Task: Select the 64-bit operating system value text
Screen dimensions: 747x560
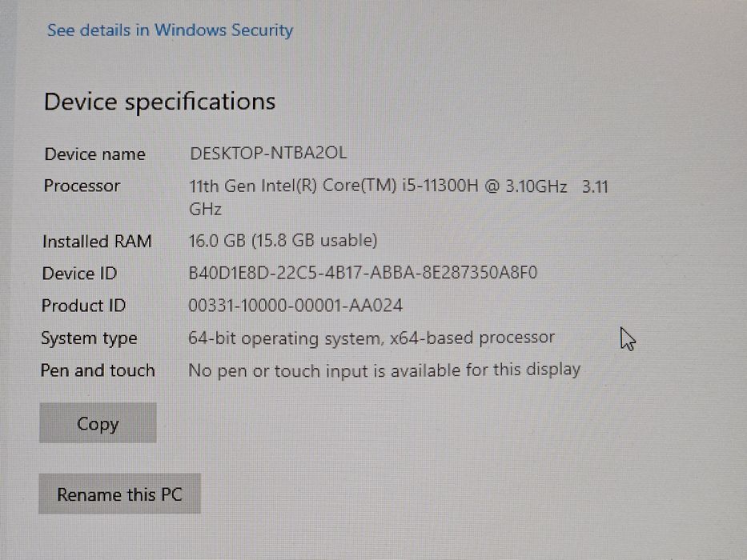Action: click(371, 338)
